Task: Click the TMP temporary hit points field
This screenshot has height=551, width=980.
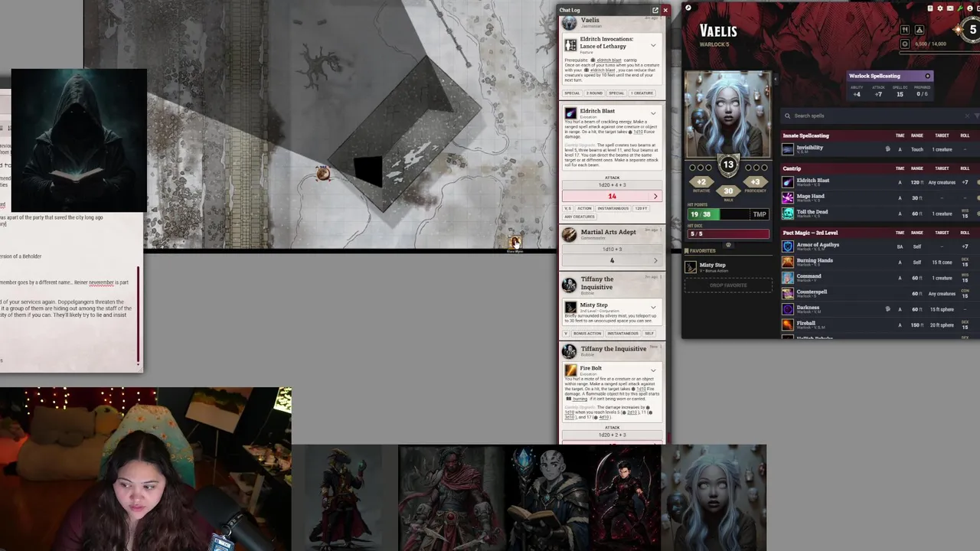Action: [x=759, y=214]
